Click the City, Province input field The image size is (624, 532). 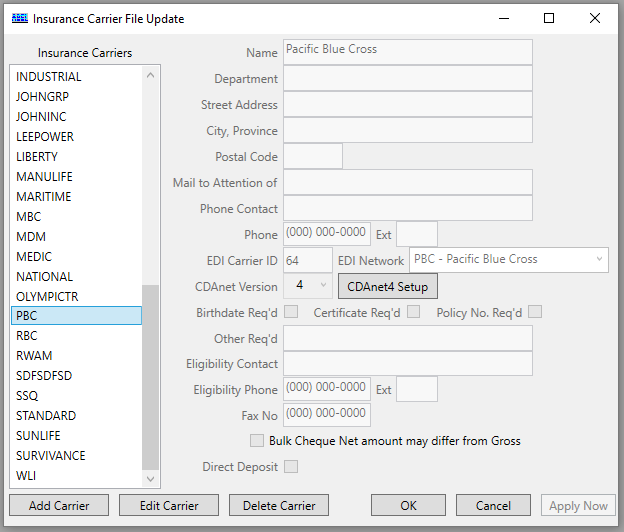pyautogui.click(x=408, y=130)
